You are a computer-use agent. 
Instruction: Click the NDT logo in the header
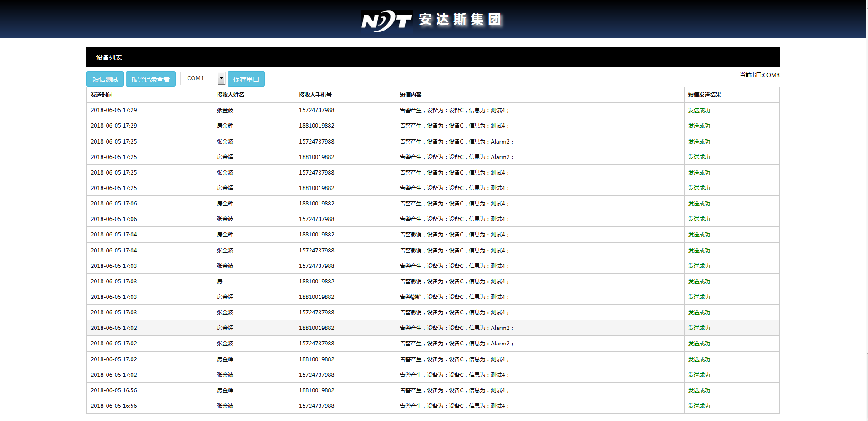click(x=386, y=21)
